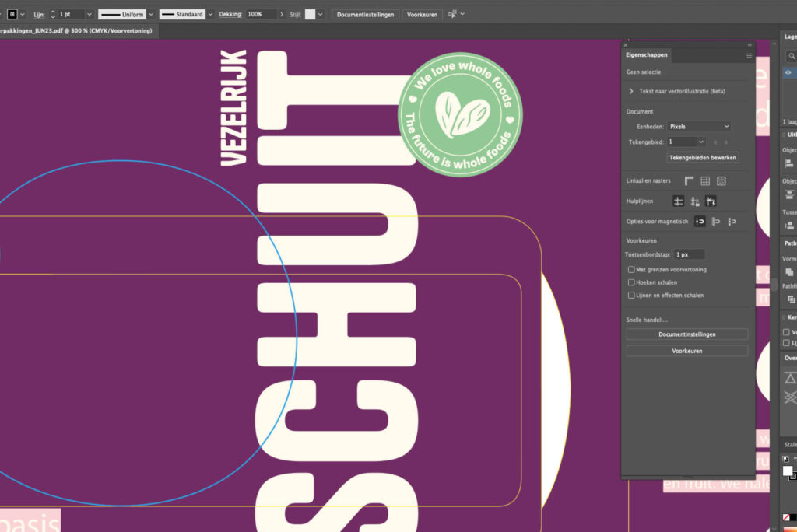Enable Met grenzen voorvertoning checkbox
This screenshot has height=532, width=797.
point(630,269)
